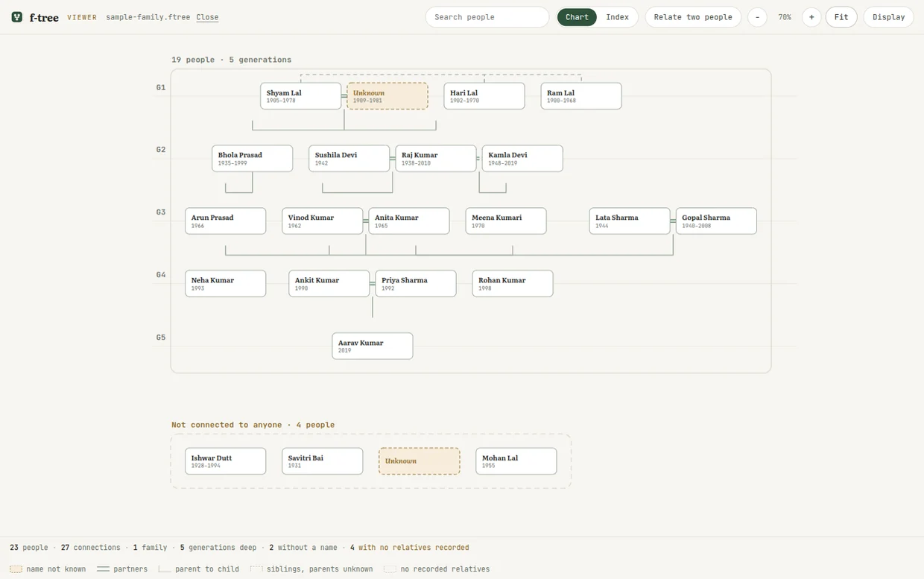Open the Neha Kumar card
The height and width of the screenshot is (579, 924).
click(x=226, y=284)
